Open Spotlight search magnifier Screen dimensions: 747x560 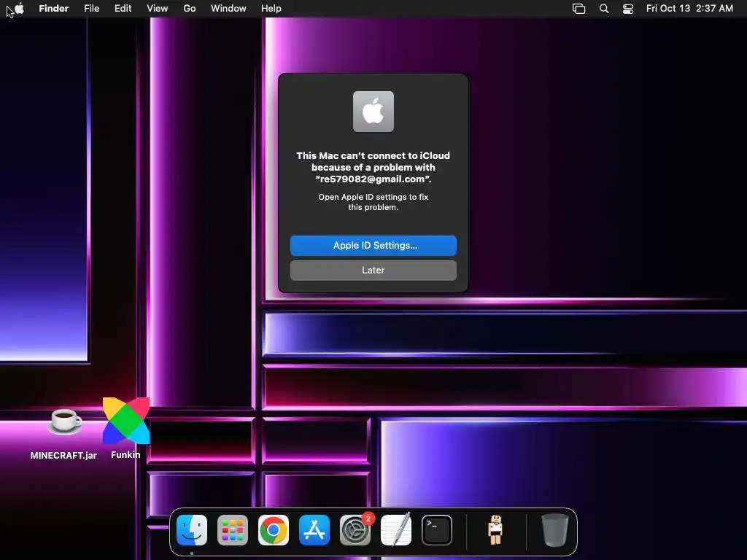click(604, 9)
